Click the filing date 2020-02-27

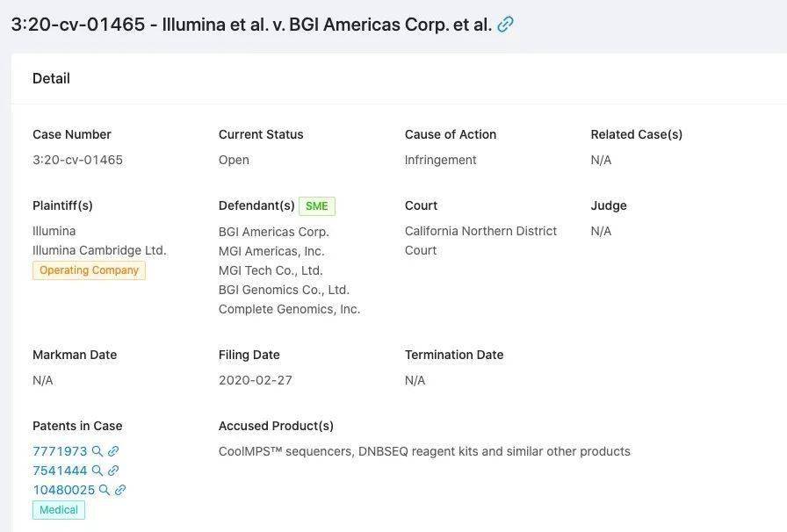[255, 380]
